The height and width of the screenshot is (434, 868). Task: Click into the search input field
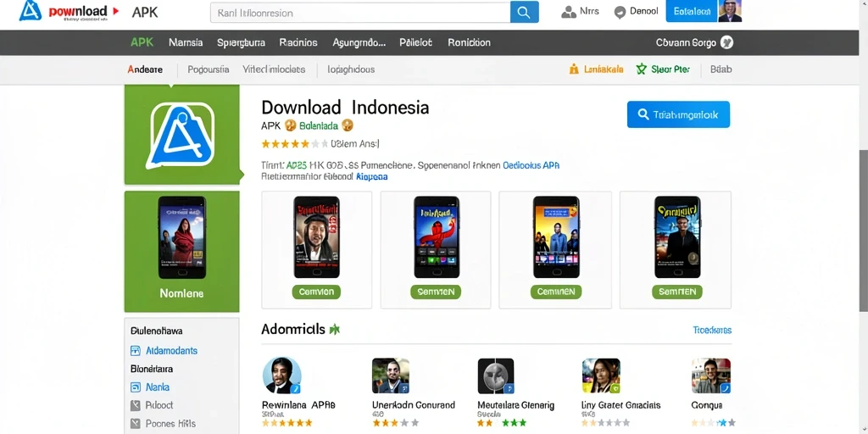pos(360,12)
